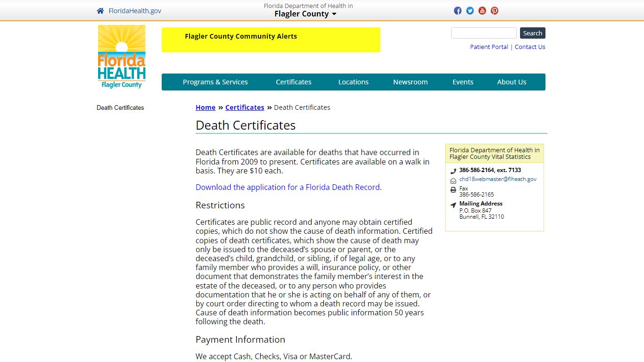Click the Restrictions subheading

(x=220, y=206)
